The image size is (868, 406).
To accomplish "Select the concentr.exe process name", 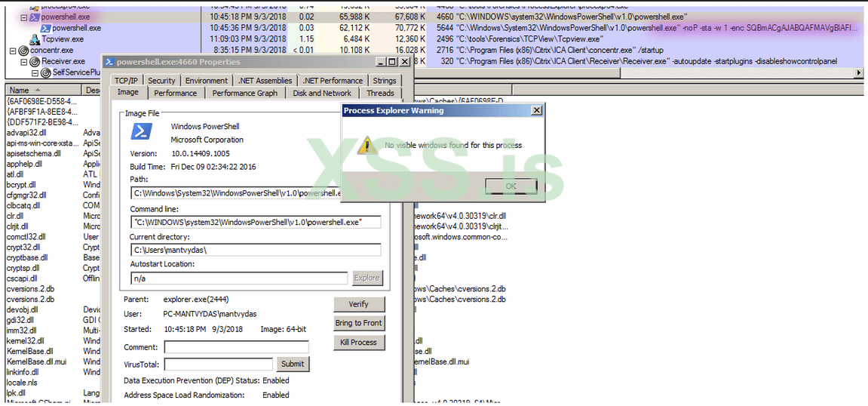I will (x=52, y=51).
